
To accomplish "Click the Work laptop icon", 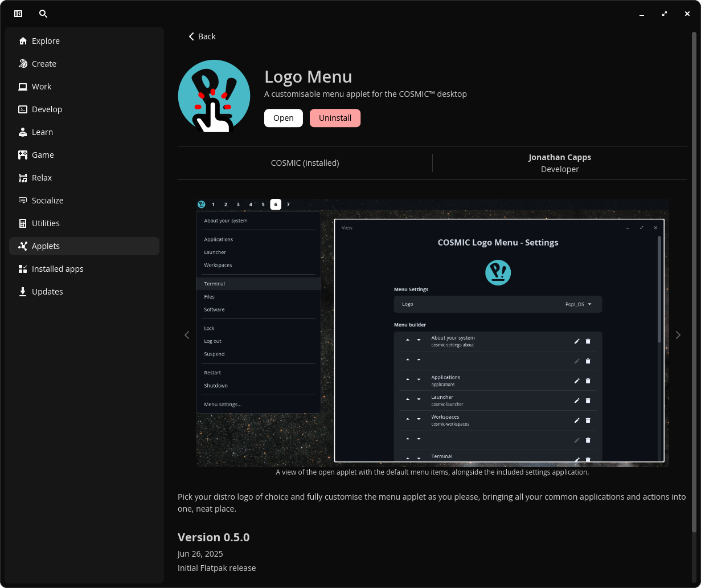I will tap(23, 87).
